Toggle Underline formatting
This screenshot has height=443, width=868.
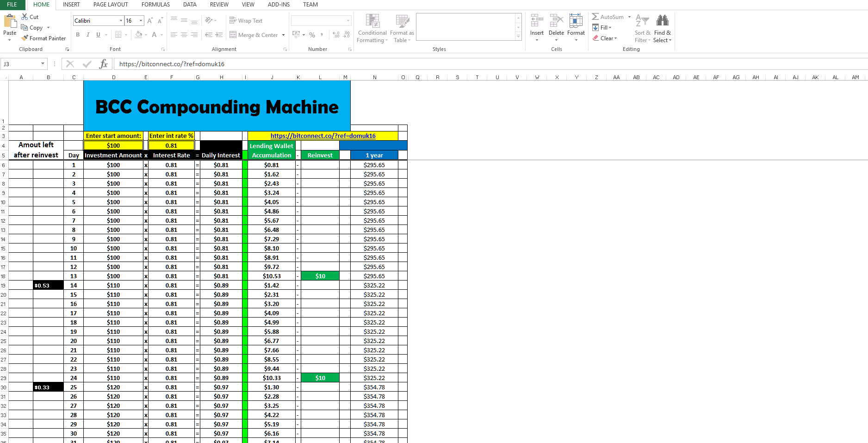[x=98, y=35]
